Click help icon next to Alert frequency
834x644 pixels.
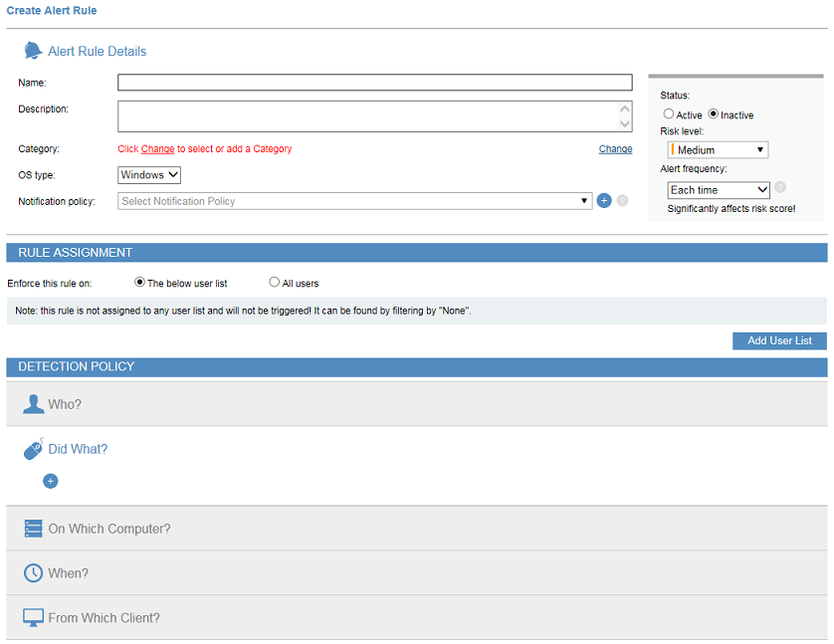point(780,187)
